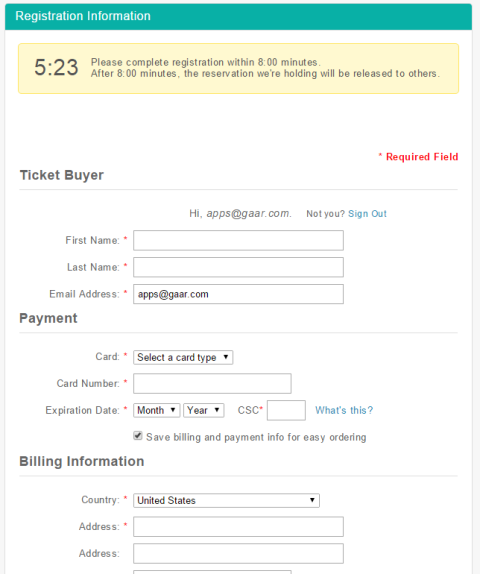Click the First Name input field

(238, 241)
